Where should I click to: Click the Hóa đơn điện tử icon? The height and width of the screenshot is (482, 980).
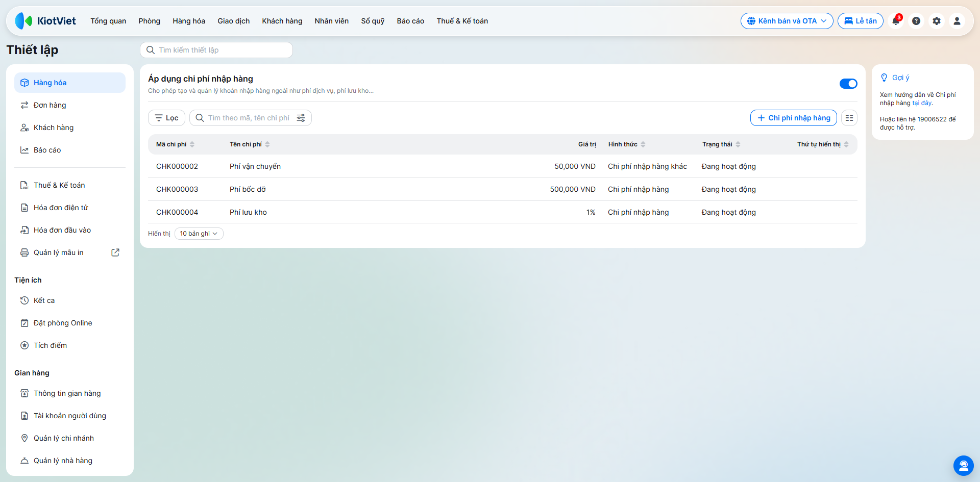24,208
